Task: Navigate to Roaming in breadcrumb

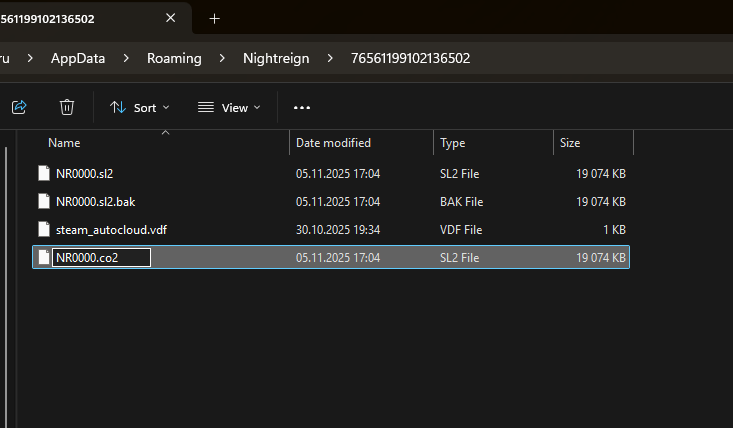Action: [174, 58]
